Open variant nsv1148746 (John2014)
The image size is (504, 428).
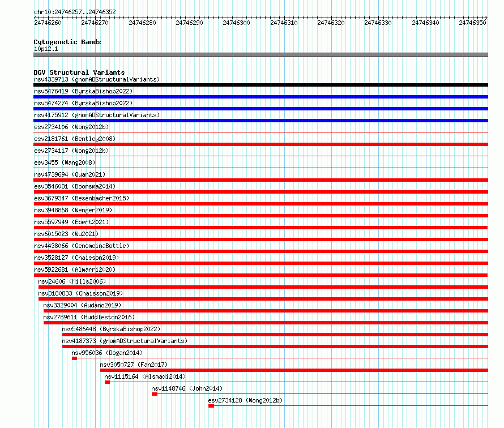pyautogui.click(x=187, y=388)
